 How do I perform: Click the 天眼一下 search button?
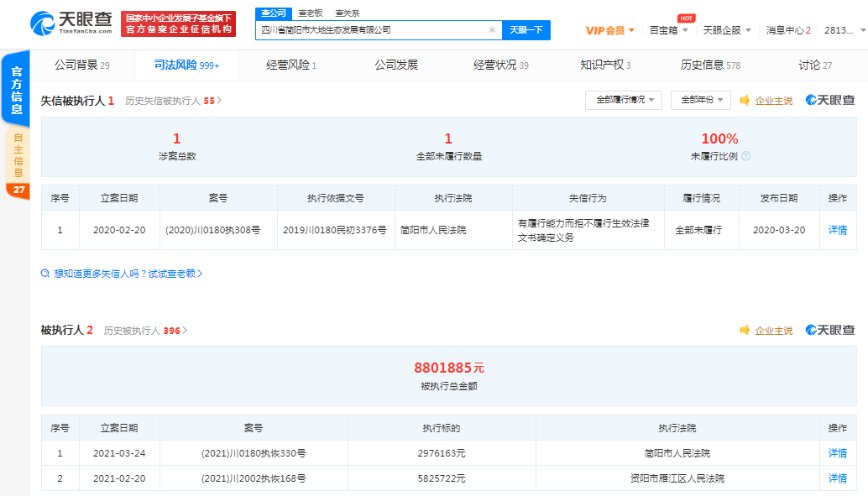point(526,30)
